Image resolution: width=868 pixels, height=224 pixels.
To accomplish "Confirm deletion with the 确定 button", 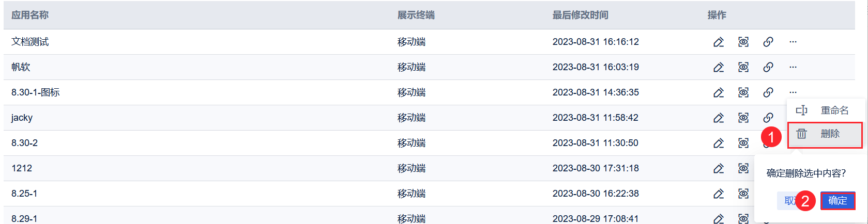I will 837,201.
